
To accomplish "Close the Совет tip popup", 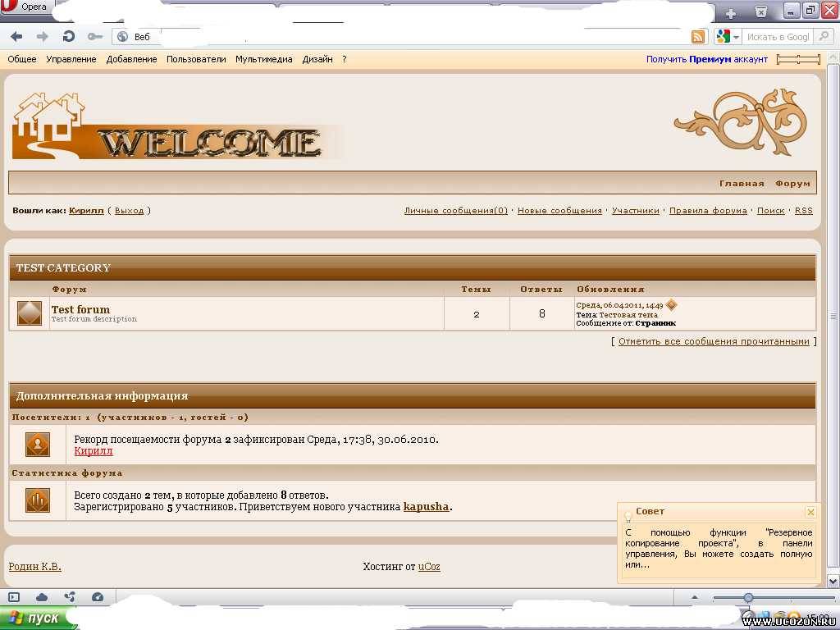I will pos(811,512).
